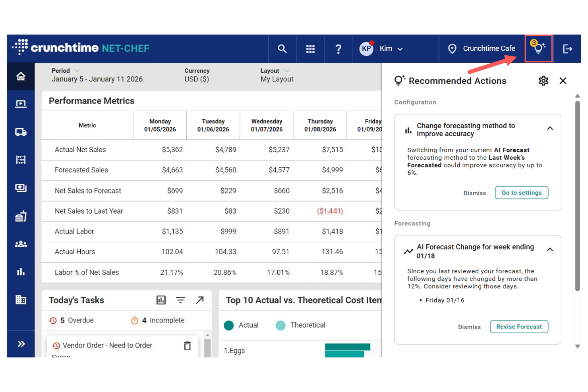Screen dimensions: 588x392
Task: Open the team members icon in sidebar
Action: coord(21,244)
